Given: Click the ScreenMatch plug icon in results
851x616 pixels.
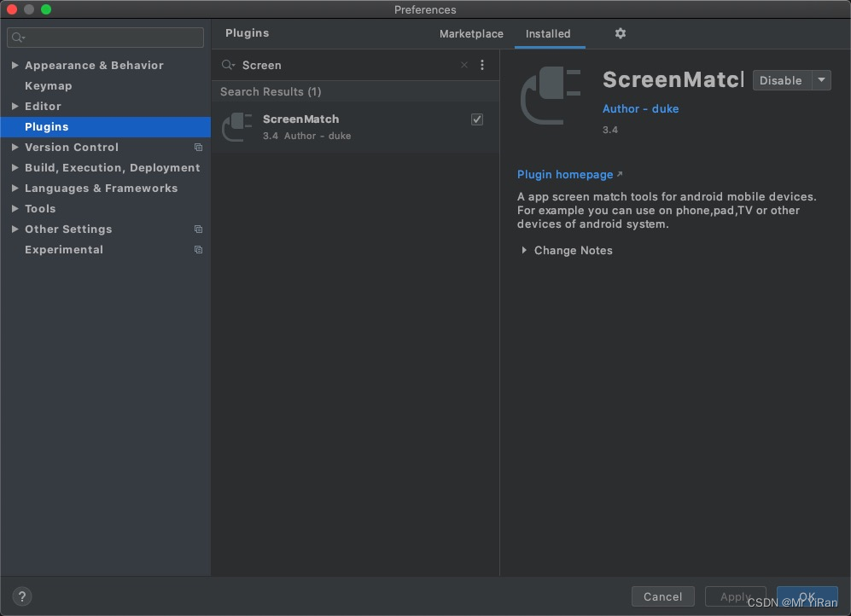Looking at the screenshot, I should pyautogui.click(x=237, y=127).
